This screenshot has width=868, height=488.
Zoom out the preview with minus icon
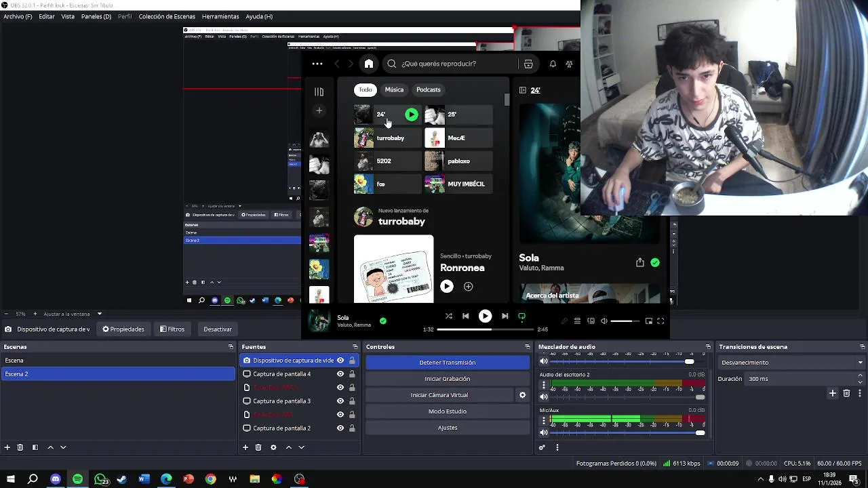click(6, 314)
